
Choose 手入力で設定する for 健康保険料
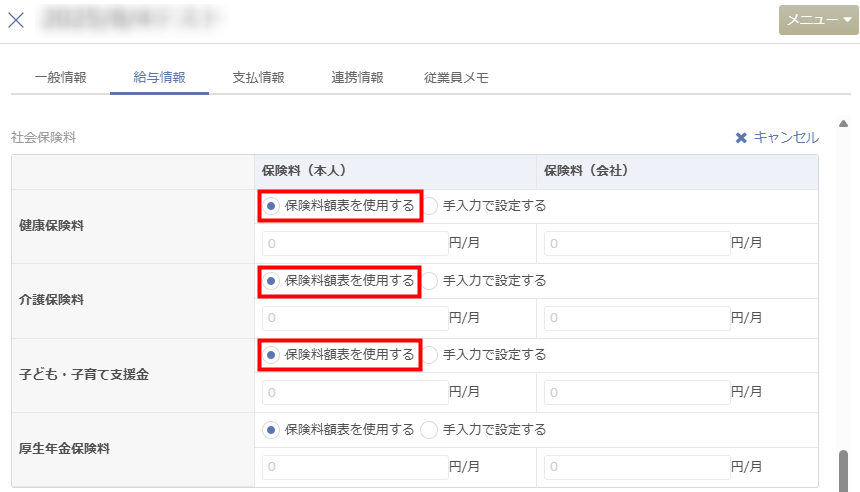430,206
